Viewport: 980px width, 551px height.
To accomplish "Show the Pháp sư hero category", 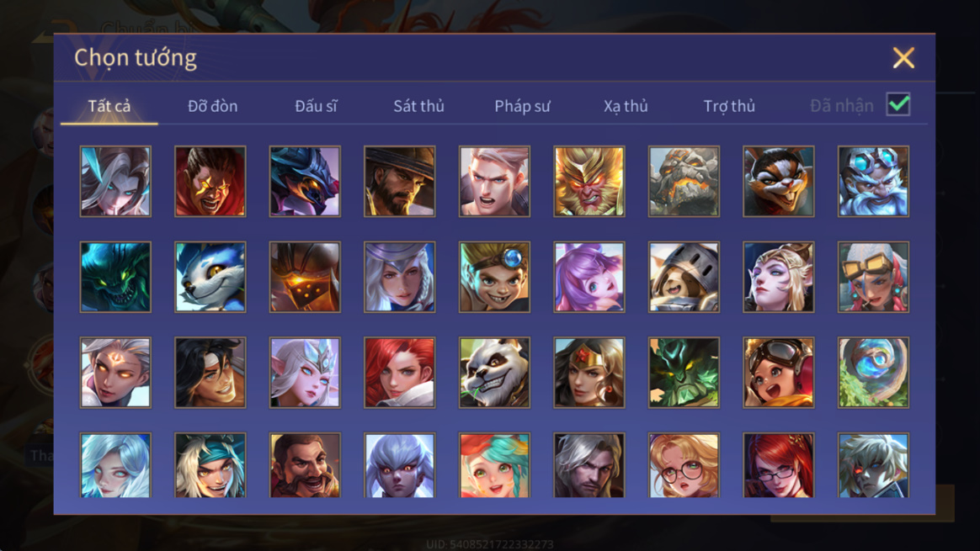I will click(x=522, y=106).
